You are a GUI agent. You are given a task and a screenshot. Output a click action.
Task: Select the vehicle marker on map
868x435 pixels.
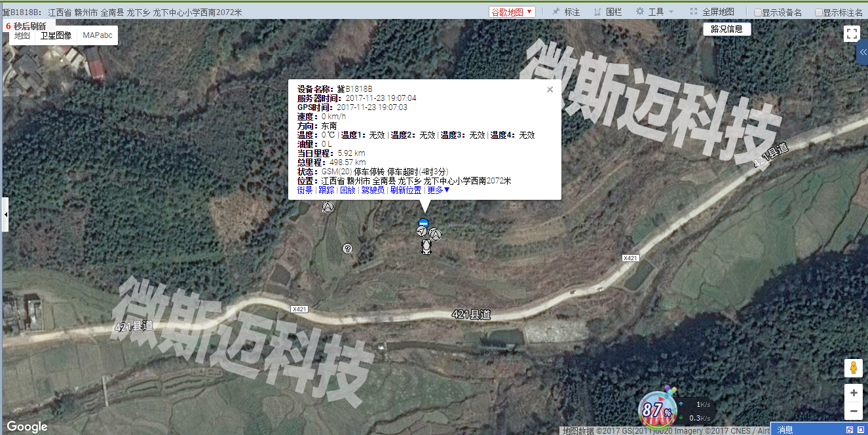426,246
